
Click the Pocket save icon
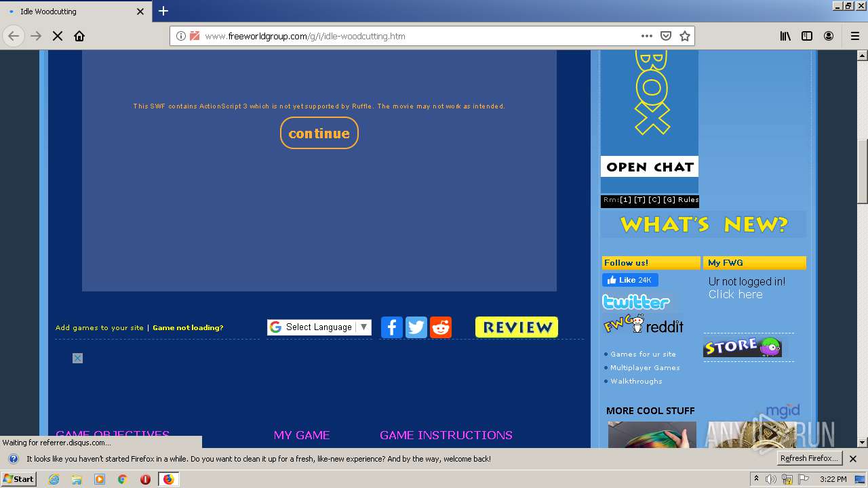[666, 36]
